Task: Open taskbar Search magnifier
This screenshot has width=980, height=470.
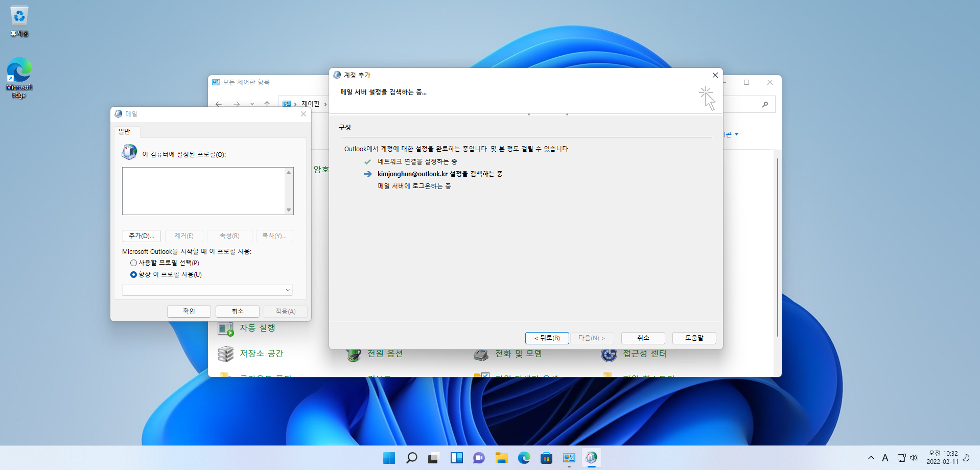Action: (x=411, y=458)
